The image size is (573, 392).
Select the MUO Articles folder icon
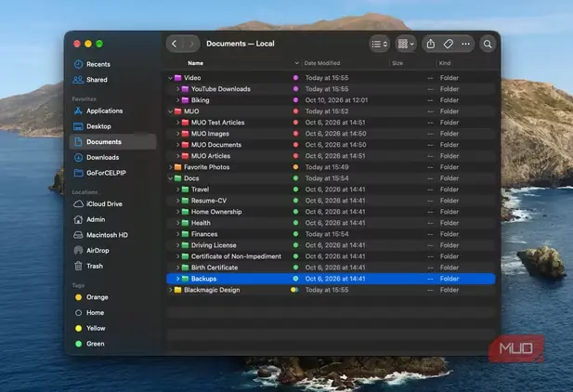186,156
